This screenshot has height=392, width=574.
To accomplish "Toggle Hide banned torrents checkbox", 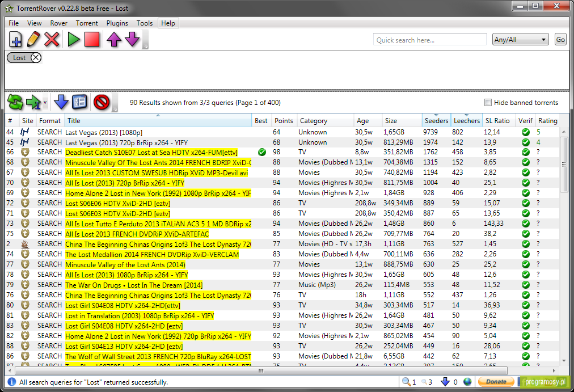I will click(x=488, y=103).
